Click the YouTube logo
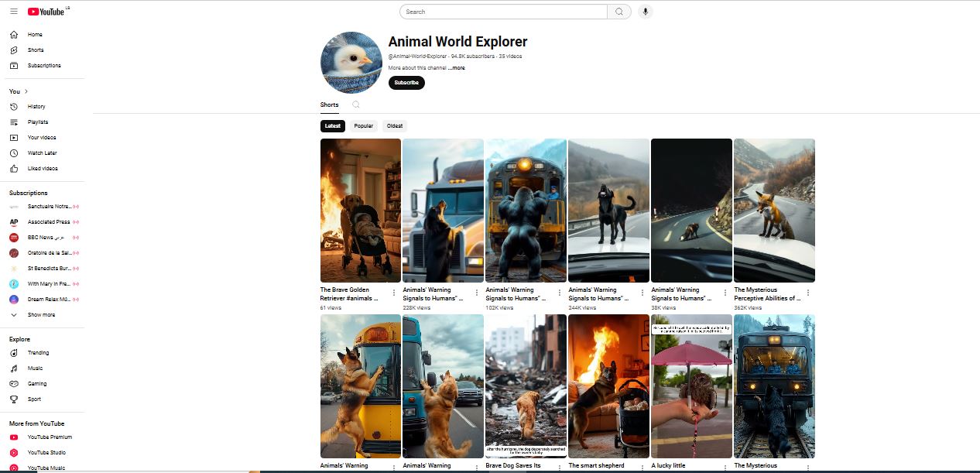The width and height of the screenshot is (980, 473). pyautogui.click(x=46, y=12)
